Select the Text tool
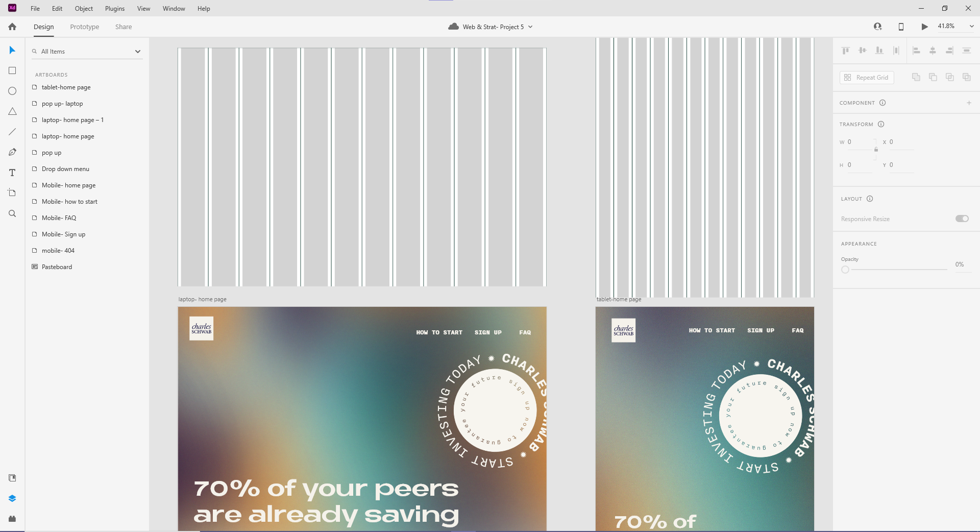Image resolution: width=980 pixels, height=532 pixels. point(12,173)
